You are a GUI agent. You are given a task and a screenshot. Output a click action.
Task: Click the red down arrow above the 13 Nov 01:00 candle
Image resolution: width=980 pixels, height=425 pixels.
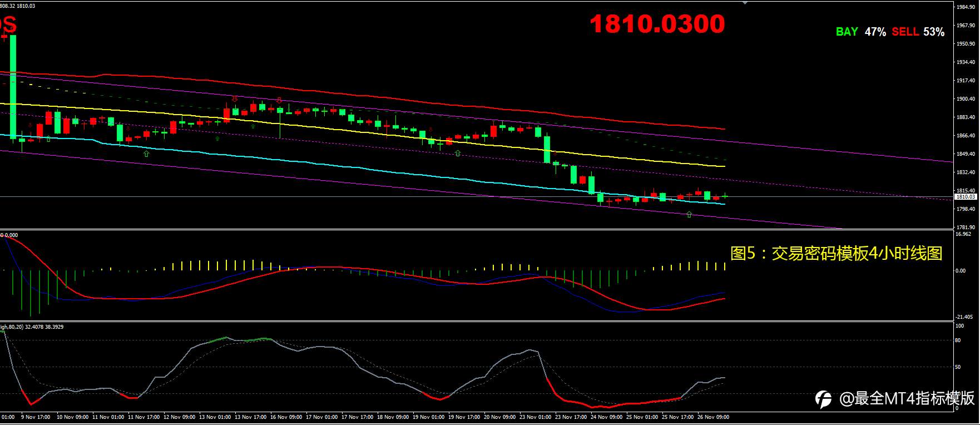click(235, 99)
